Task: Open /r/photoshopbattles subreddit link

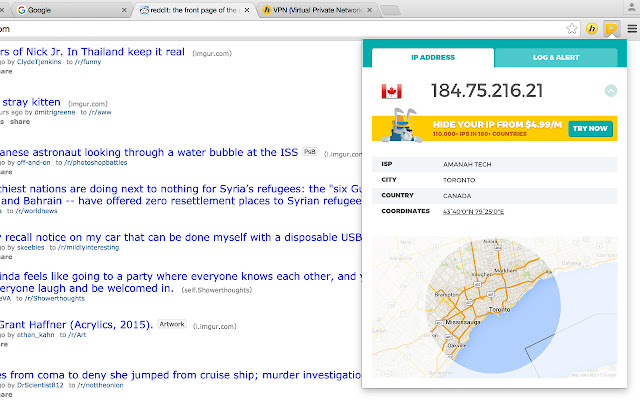Action: point(96,162)
